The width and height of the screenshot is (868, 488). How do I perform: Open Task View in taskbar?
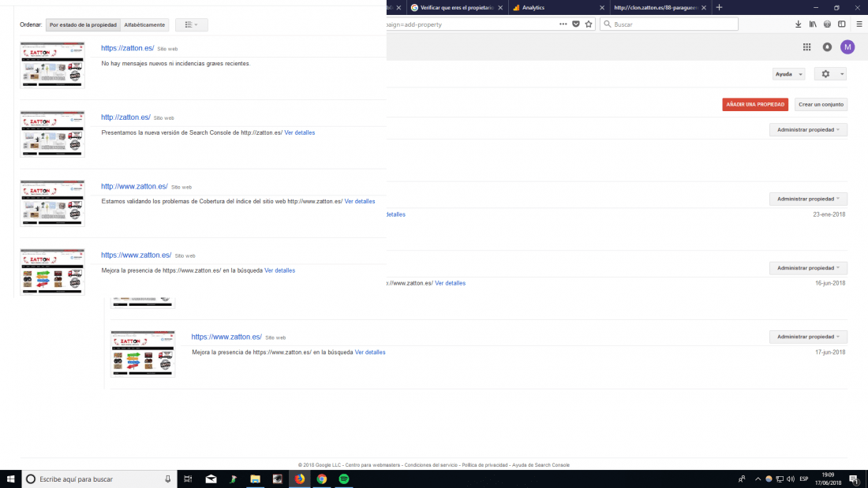[188, 479]
